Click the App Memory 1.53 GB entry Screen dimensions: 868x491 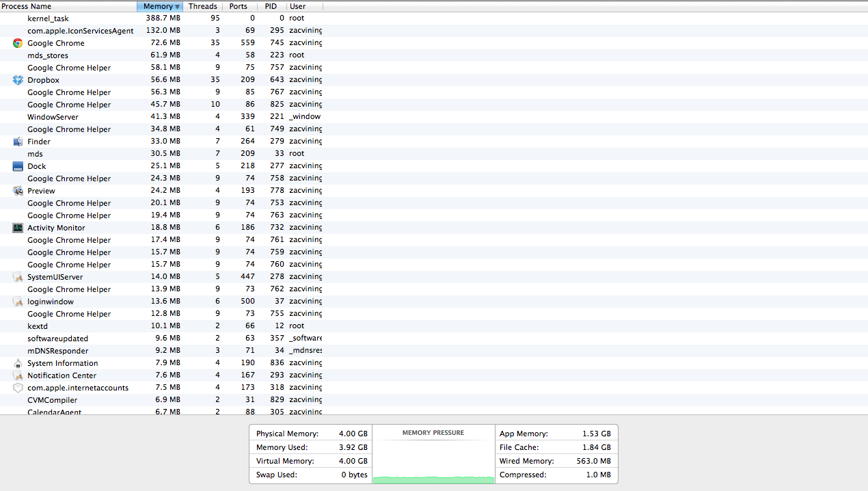555,434
